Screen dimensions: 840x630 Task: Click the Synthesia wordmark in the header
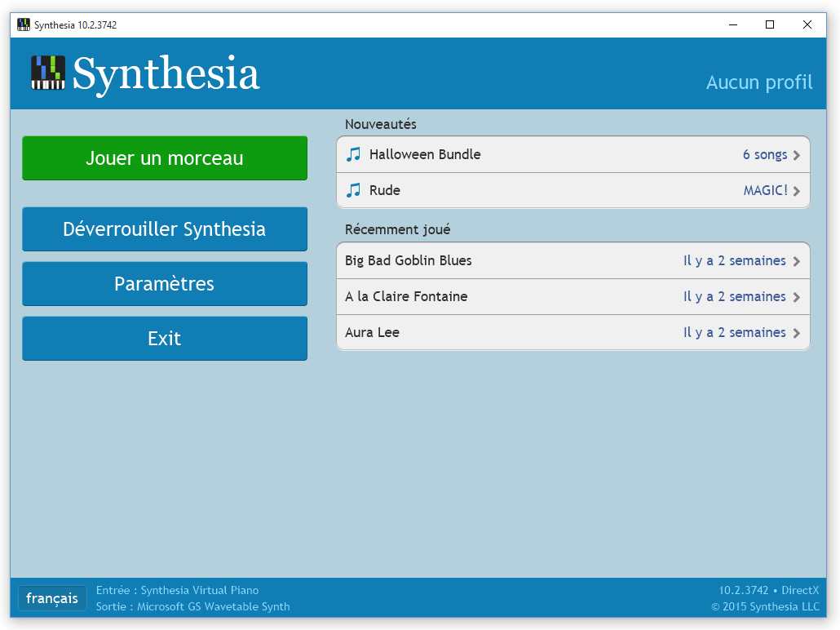[x=166, y=74]
